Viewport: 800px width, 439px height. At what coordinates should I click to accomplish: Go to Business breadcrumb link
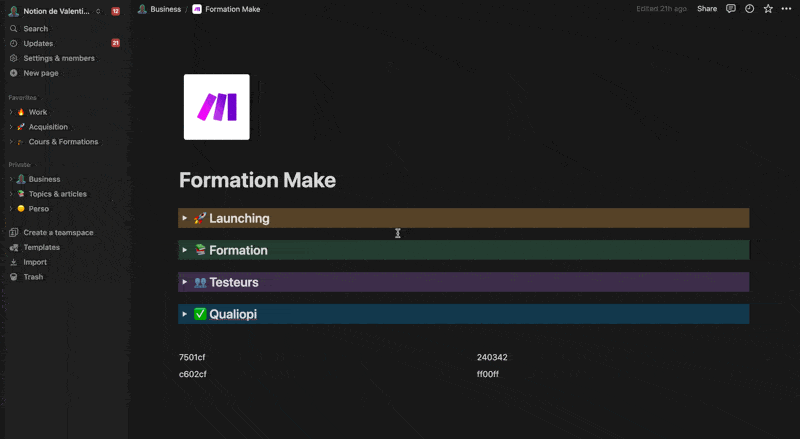click(x=165, y=9)
